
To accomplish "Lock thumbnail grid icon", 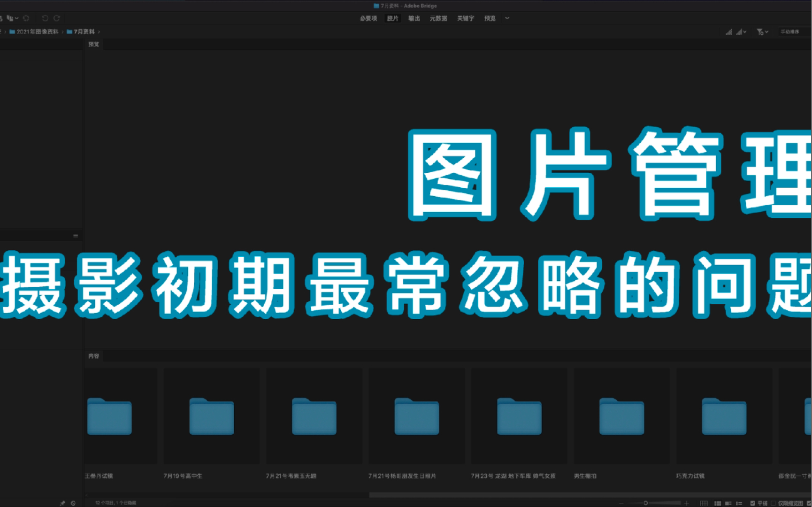I will coord(704,503).
